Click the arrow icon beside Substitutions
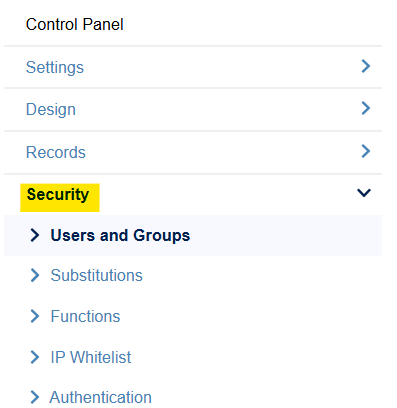The width and height of the screenshot is (397, 408). tap(35, 275)
